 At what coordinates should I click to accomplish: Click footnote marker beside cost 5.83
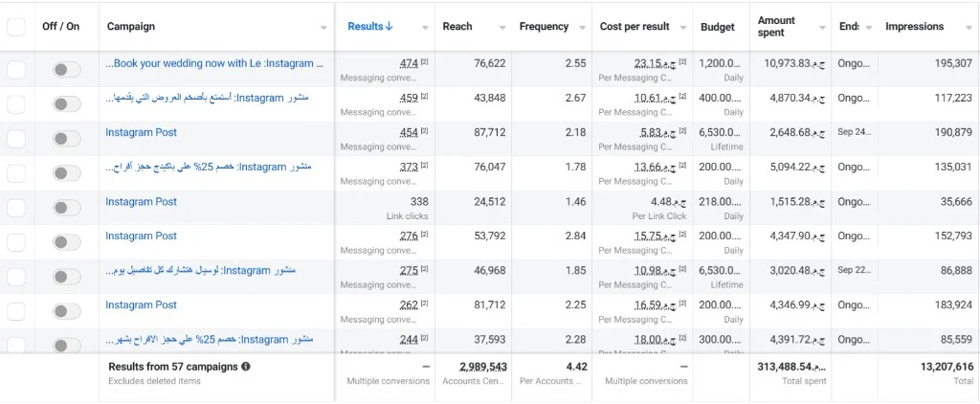click(682, 131)
